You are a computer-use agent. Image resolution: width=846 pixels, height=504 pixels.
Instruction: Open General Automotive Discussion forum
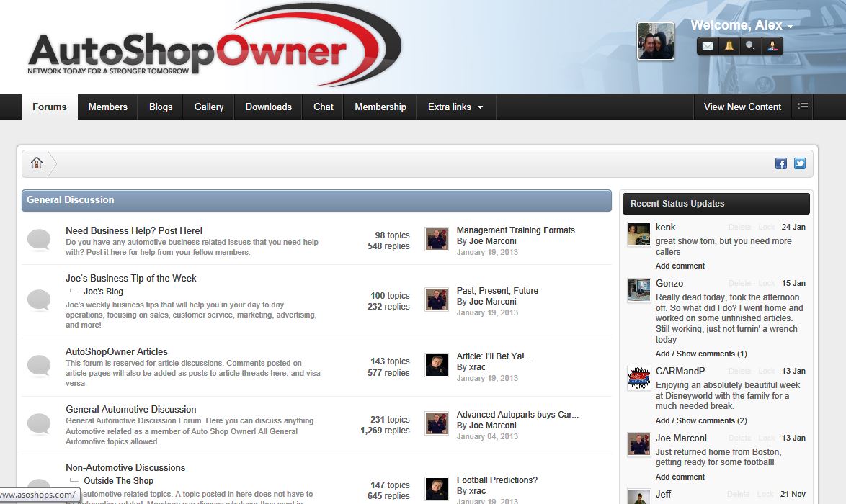[131, 409]
